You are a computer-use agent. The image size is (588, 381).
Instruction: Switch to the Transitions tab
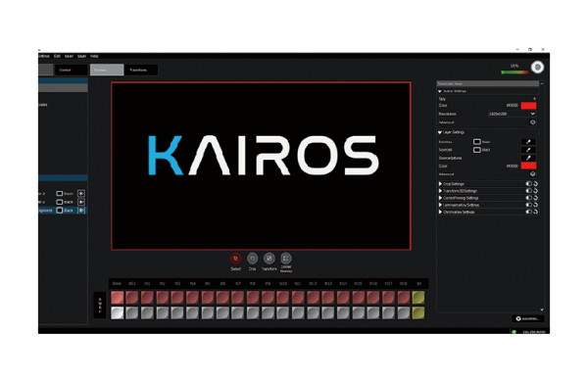pos(140,70)
